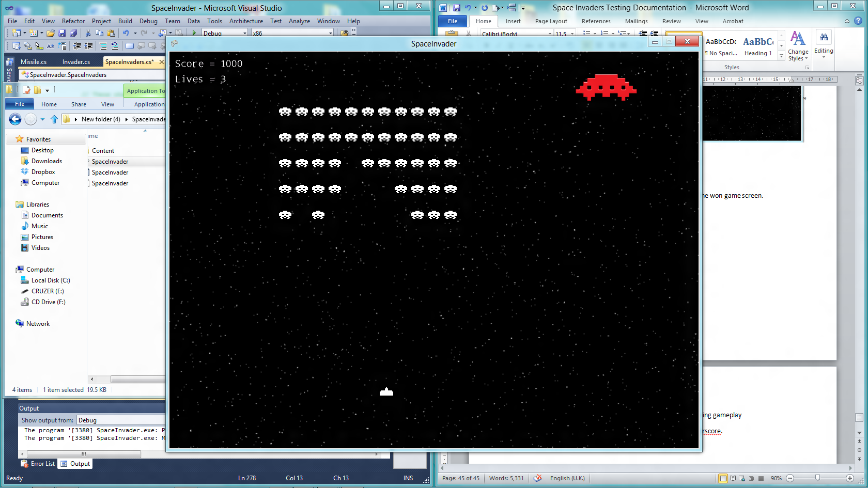The height and width of the screenshot is (488, 868).
Task: Click Decrease Line Indent icon in Visual Studio
Action: point(77,46)
